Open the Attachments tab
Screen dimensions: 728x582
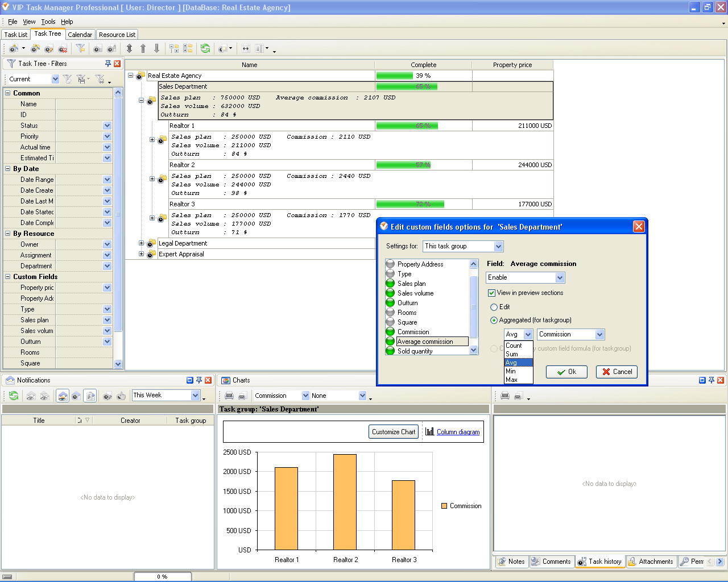click(650, 562)
